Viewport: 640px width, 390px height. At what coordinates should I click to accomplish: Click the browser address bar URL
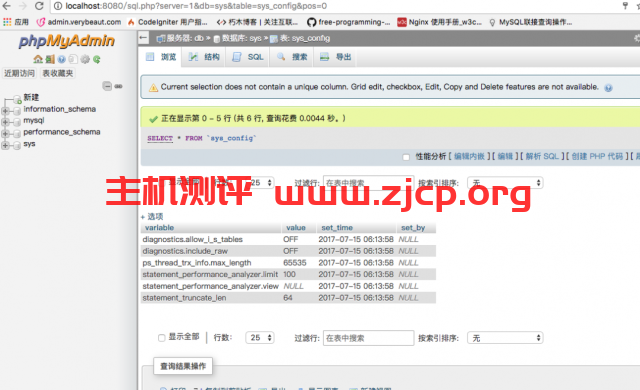196,6
